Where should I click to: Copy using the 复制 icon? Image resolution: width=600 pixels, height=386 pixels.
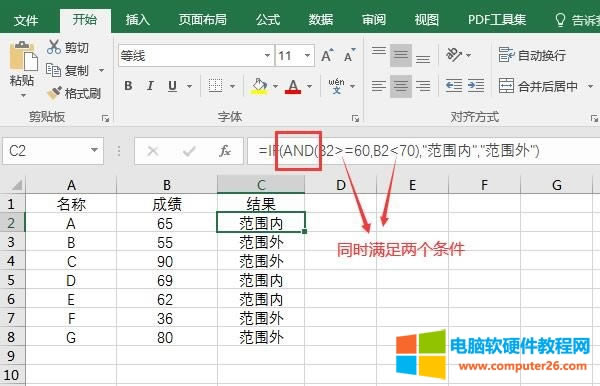tap(54, 70)
